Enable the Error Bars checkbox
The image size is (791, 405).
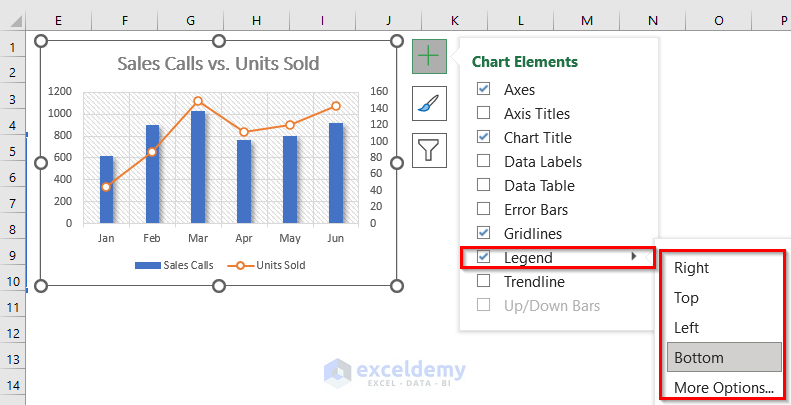click(x=484, y=210)
